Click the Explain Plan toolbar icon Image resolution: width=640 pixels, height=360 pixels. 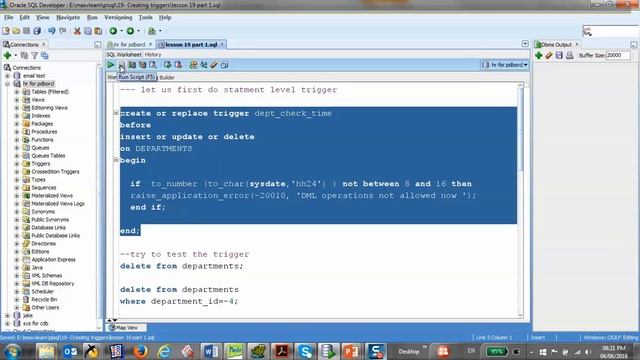coord(132,65)
